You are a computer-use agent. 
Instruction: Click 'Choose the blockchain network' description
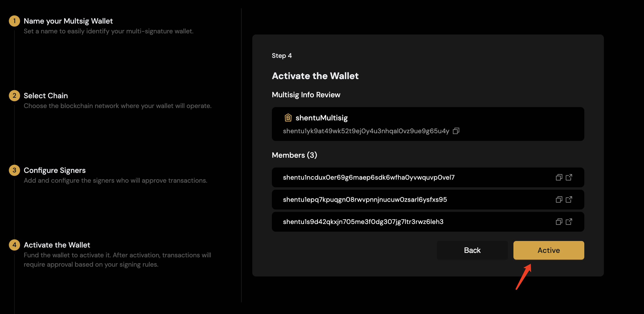point(118,106)
